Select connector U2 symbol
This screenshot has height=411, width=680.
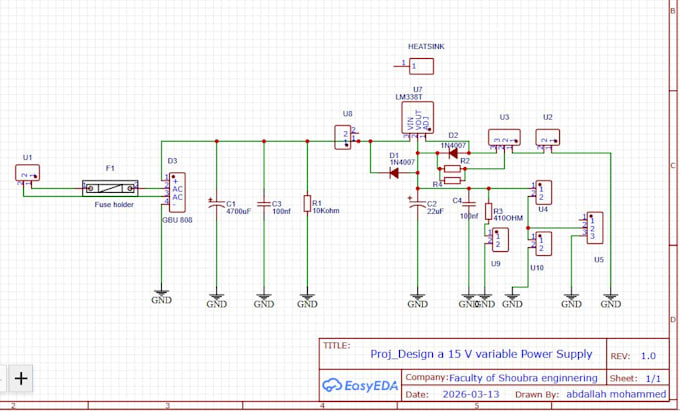pyautogui.click(x=548, y=137)
